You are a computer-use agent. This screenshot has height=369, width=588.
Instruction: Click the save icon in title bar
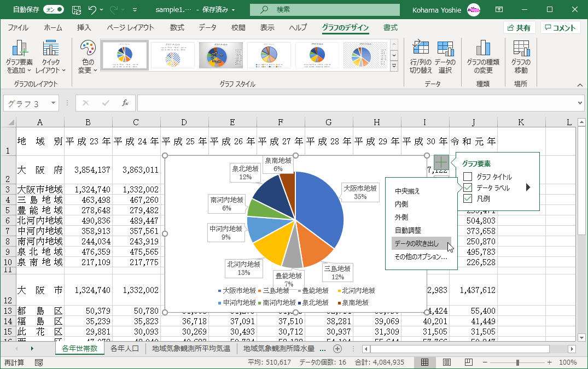click(77, 10)
